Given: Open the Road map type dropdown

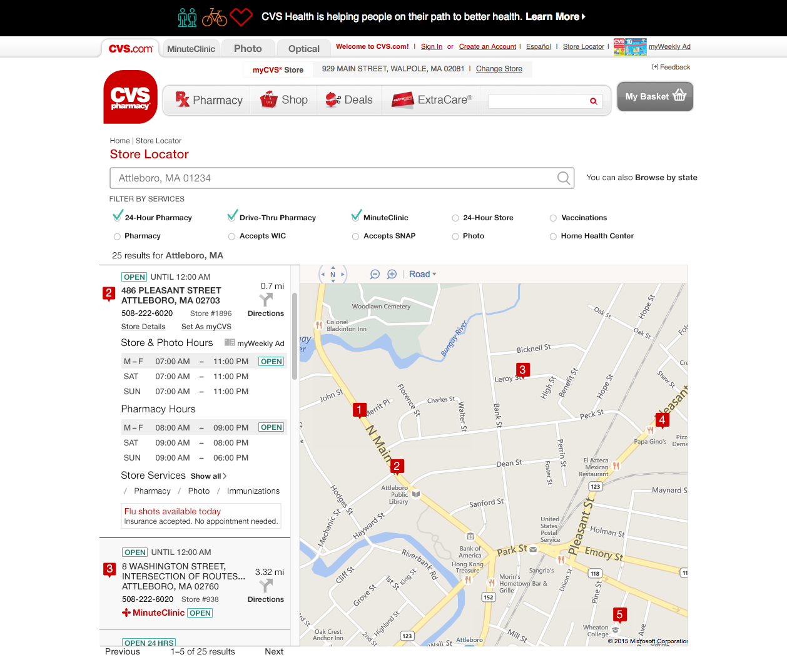Looking at the screenshot, I should pyautogui.click(x=423, y=274).
